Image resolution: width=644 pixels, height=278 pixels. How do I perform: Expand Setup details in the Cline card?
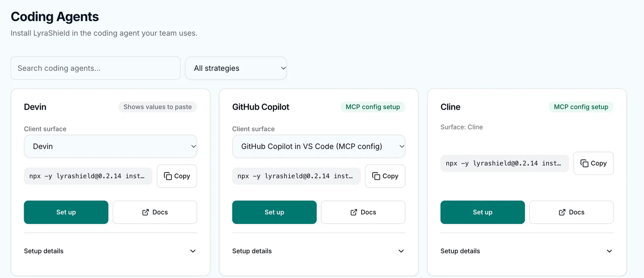pyautogui.click(x=527, y=251)
